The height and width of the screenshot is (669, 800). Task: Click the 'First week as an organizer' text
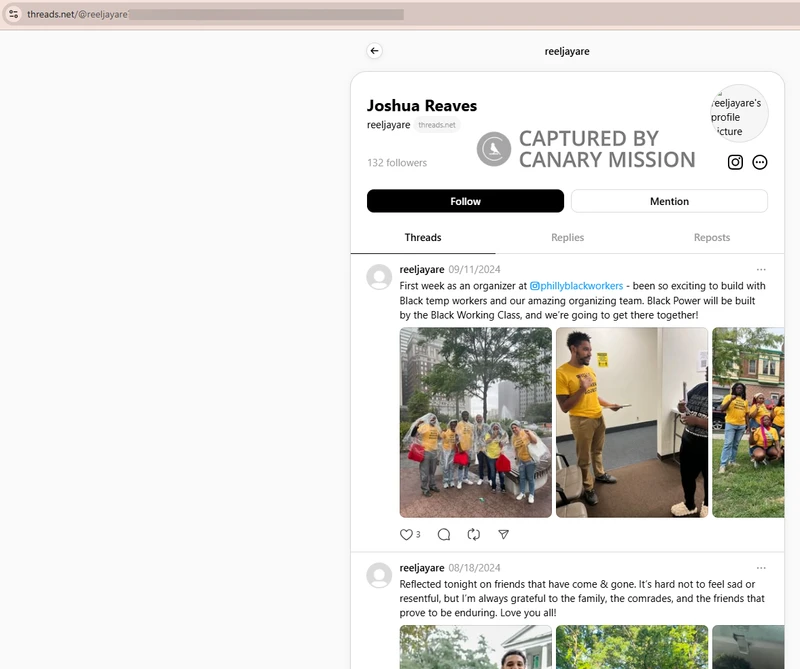pos(582,301)
